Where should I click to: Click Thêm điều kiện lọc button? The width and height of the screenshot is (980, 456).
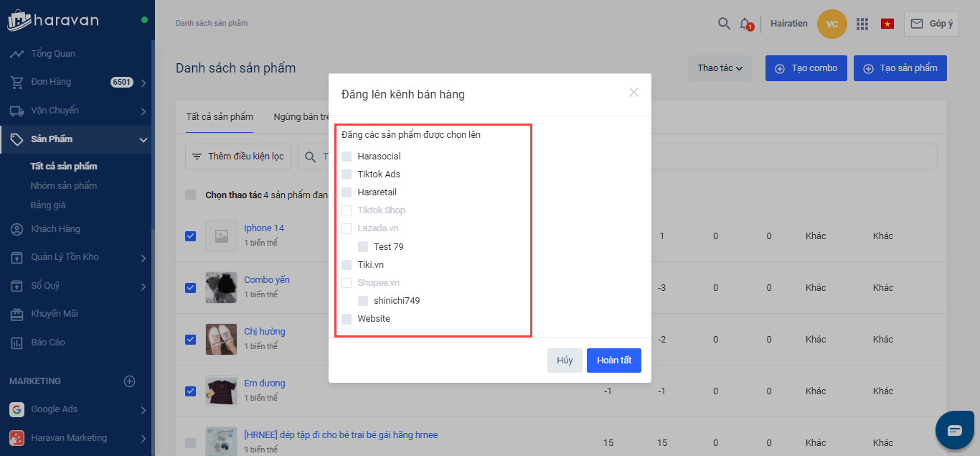(x=238, y=157)
